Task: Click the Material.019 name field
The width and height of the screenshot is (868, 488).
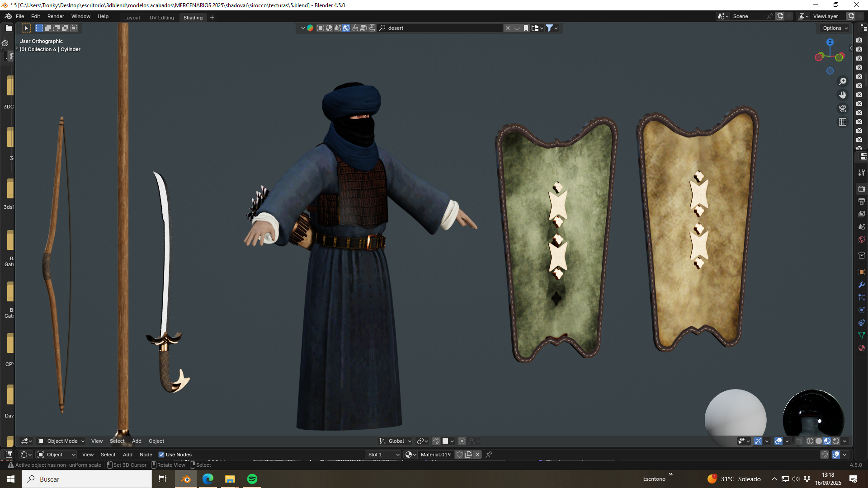Action: click(x=435, y=455)
